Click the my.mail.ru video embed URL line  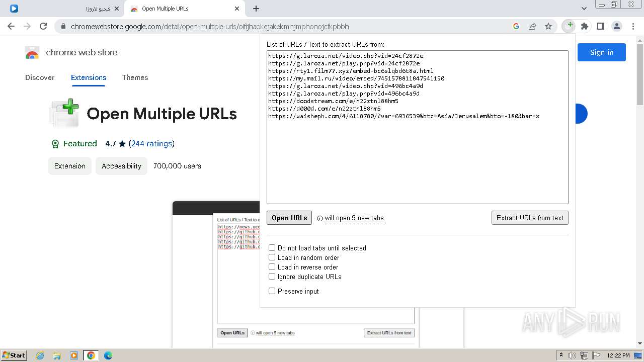tap(356, 78)
